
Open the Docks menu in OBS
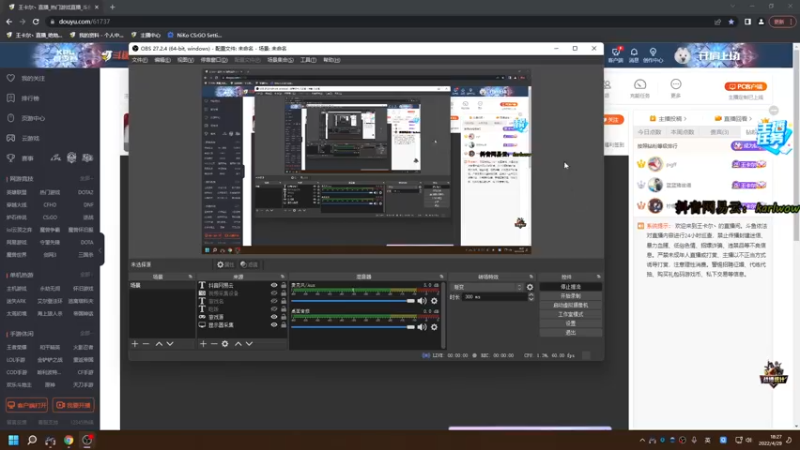(214, 60)
